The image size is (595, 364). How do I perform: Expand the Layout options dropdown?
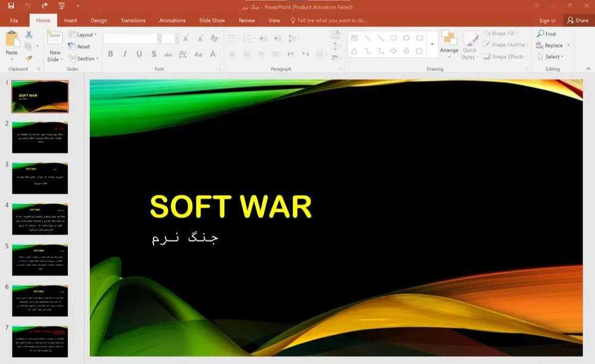tap(95, 34)
